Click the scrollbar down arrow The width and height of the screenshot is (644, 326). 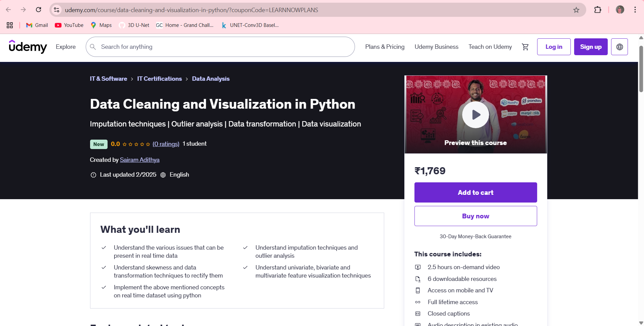click(x=641, y=323)
